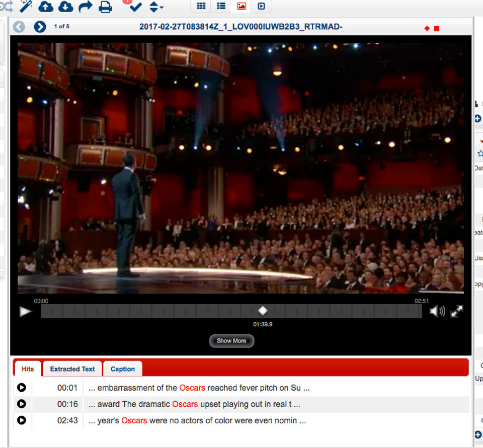The width and height of the screenshot is (483, 448).
Task: Click the 02:43 timestamp
Action: (67, 420)
